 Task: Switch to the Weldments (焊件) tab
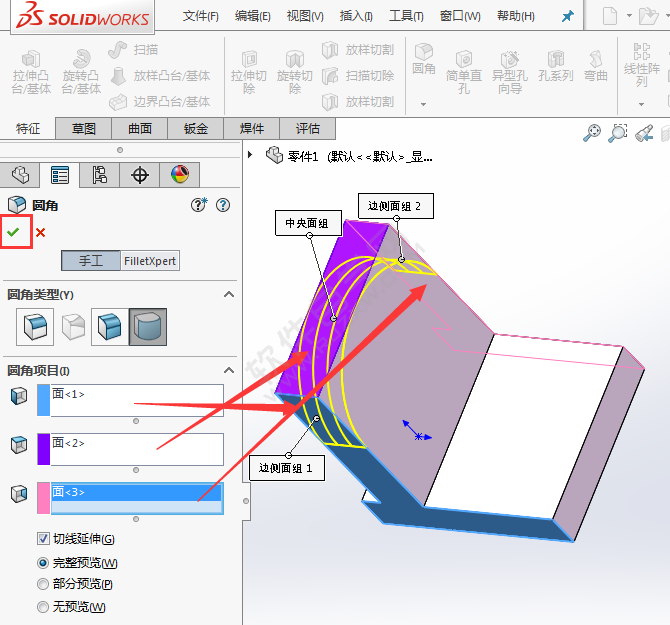click(x=252, y=129)
